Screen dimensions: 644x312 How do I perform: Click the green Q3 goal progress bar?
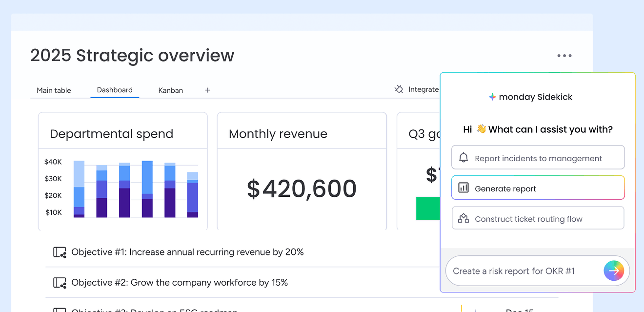[x=428, y=208]
